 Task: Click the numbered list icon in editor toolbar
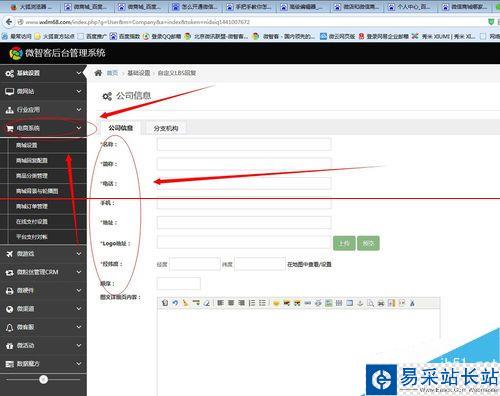[x=252, y=303]
